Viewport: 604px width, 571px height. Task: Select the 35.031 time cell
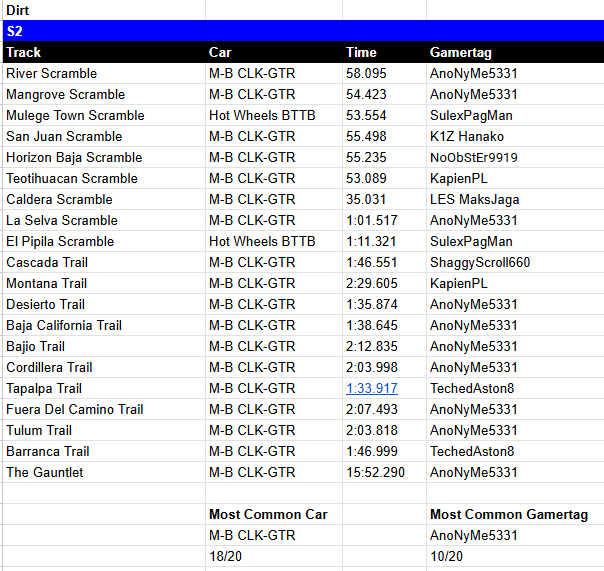coord(384,199)
